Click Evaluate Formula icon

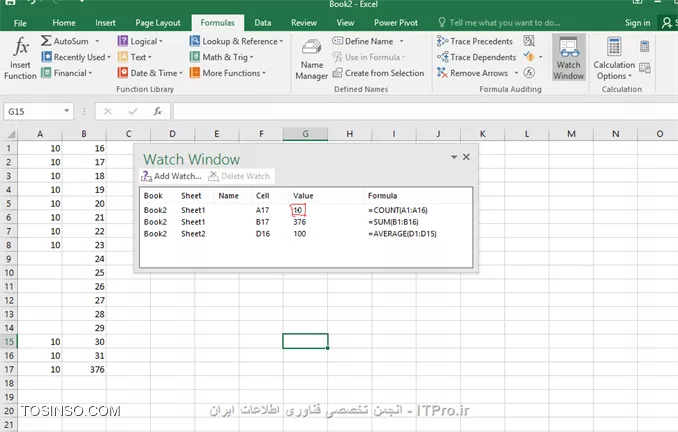point(529,73)
